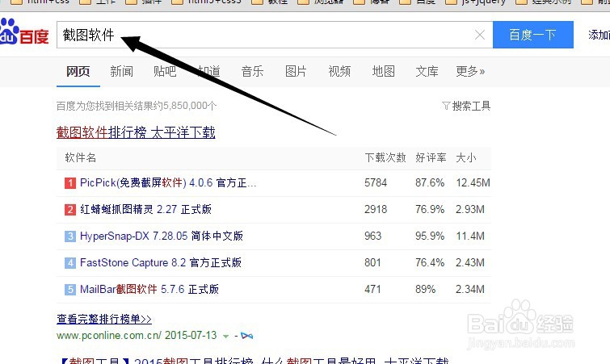Click the rank 3 badge for HyperSnap
610x364 pixels.
coord(70,236)
